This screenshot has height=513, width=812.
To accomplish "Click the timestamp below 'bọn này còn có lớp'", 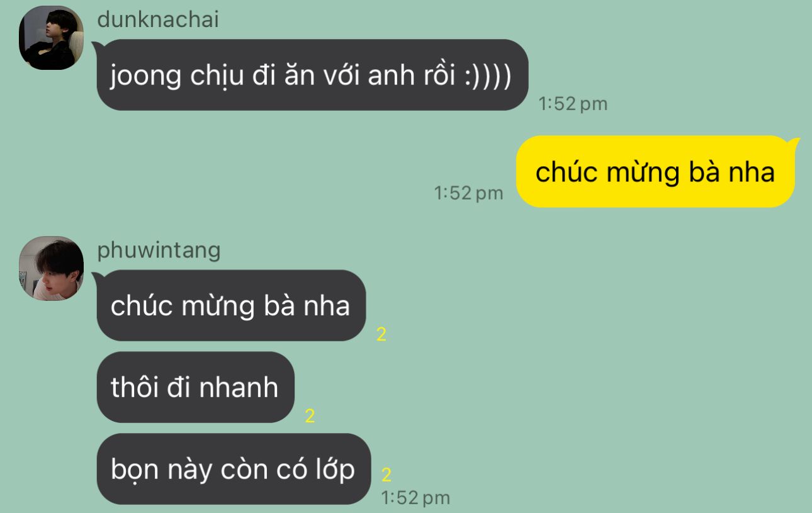I will click(x=416, y=498).
